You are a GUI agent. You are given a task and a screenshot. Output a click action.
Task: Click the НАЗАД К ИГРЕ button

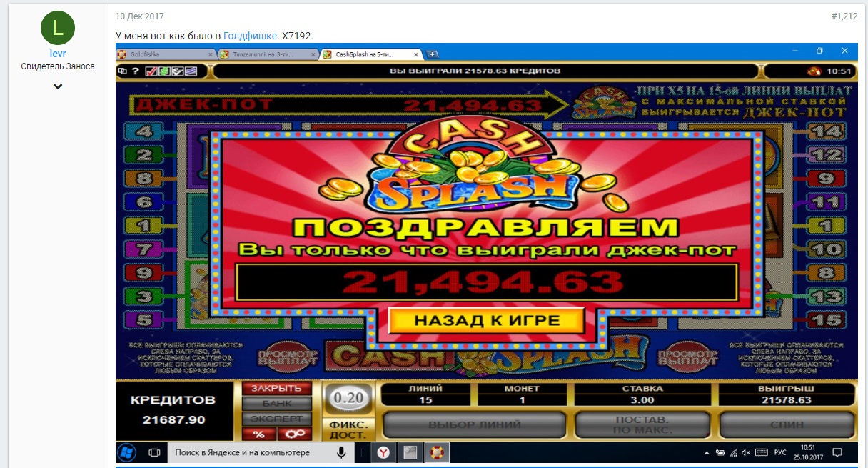click(487, 320)
